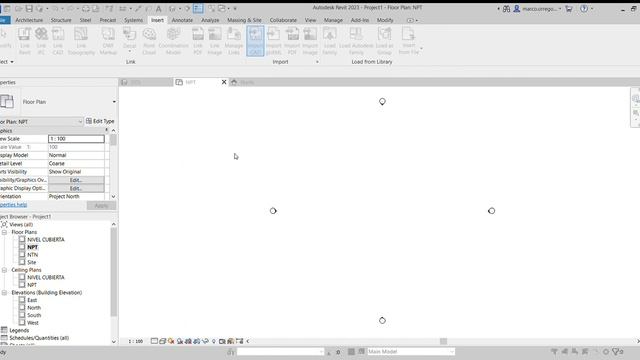Select the East elevation view

click(x=32, y=300)
